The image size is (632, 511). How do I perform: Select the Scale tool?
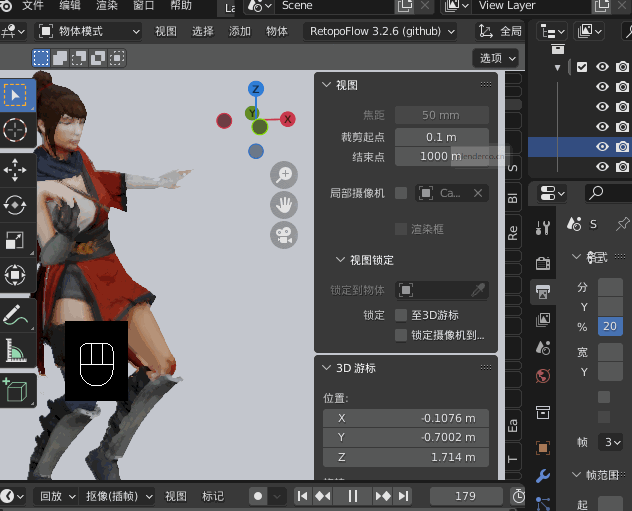pos(15,240)
